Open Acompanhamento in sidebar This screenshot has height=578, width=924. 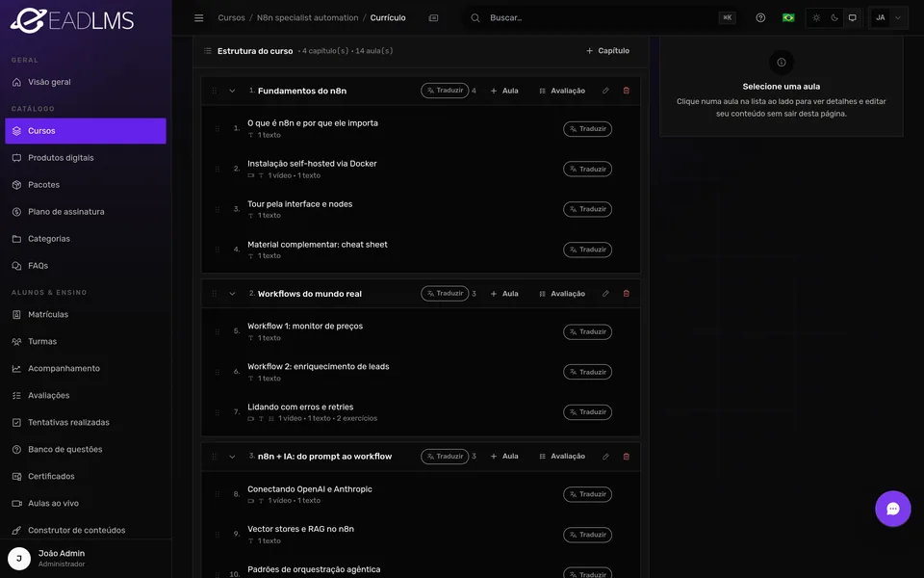click(86, 369)
